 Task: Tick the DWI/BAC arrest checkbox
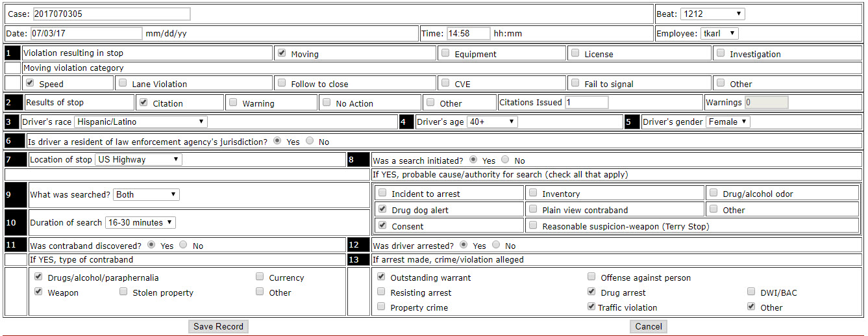(x=751, y=292)
